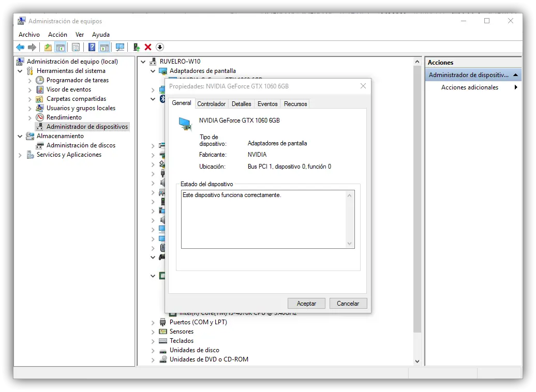Click the Sensores icon
Screen dimensions: 536x392
(x=162, y=331)
